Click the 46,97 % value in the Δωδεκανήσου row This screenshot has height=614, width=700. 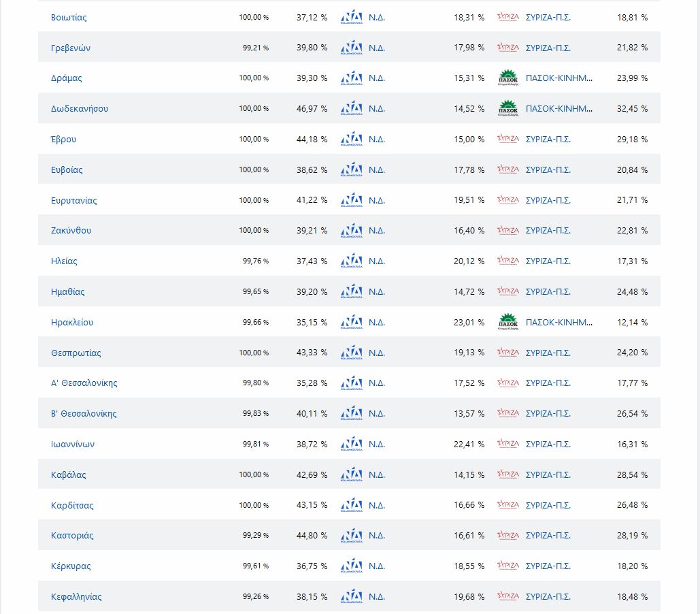pos(312,109)
